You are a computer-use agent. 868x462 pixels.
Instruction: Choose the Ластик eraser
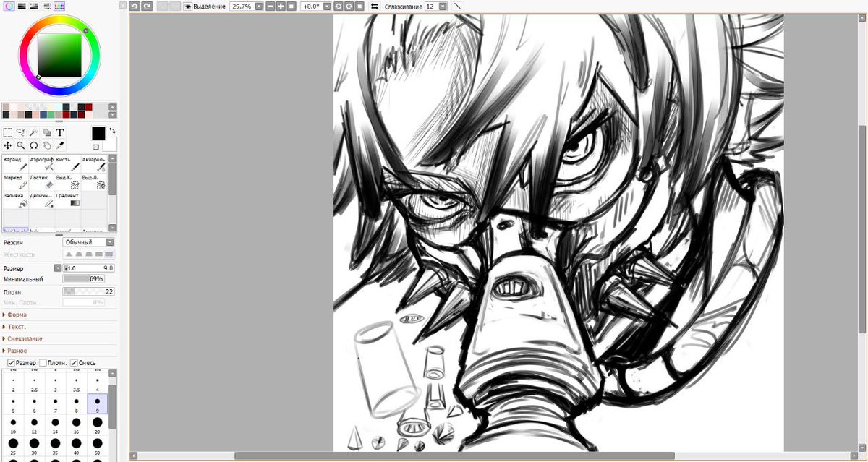(x=41, y=182)
